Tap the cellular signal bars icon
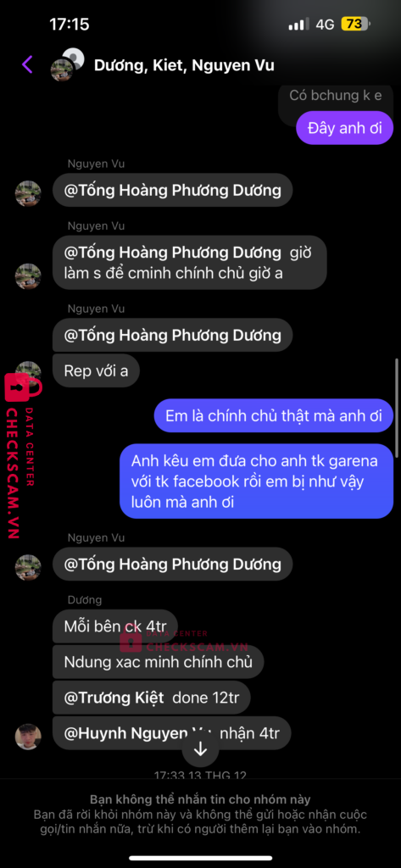The image size is (401, 868). 299,25
